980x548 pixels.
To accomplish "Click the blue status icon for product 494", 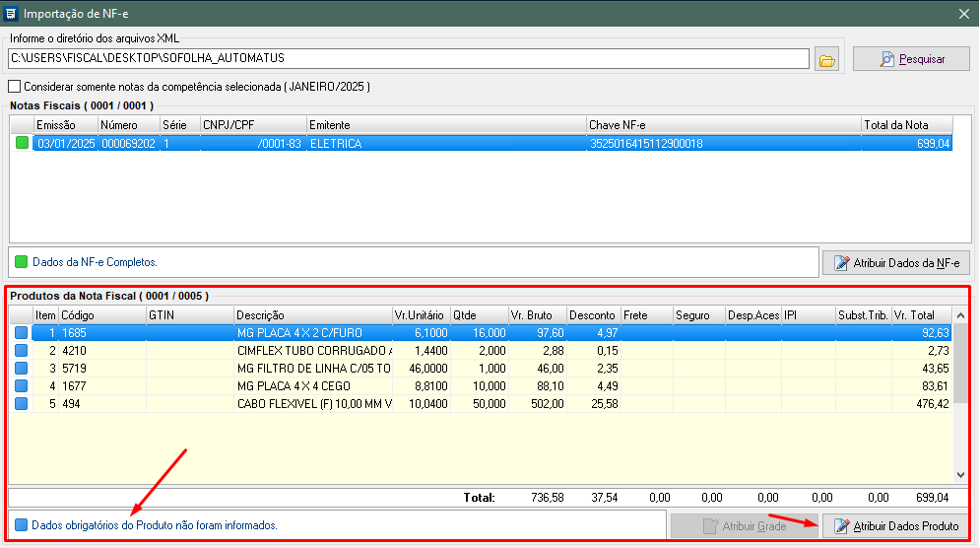I will tap(22, 403).
